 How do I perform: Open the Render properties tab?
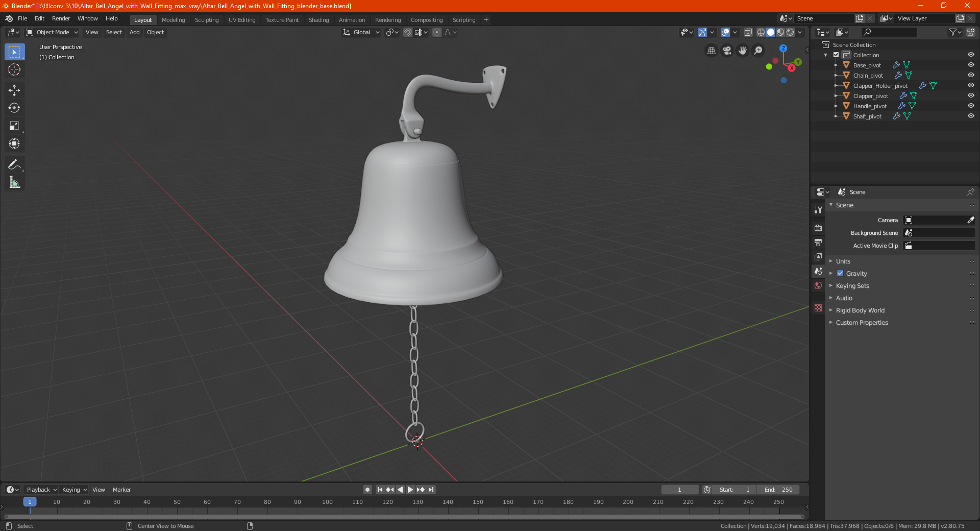[x=818, y=228]
